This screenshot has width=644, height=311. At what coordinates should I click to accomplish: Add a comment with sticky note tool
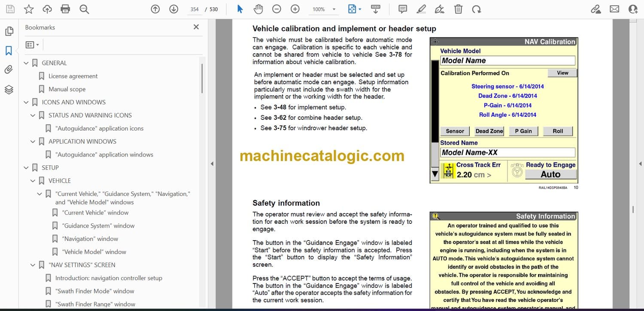403,9
